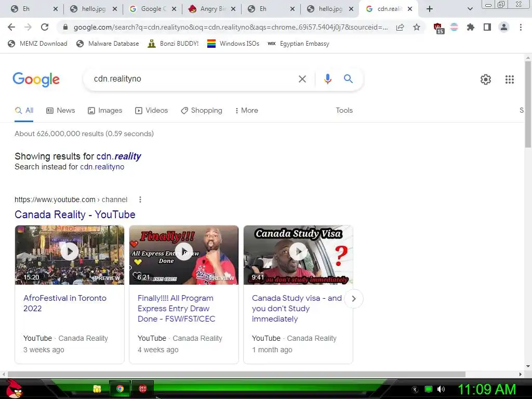Open the Extensions puzzle-piece menu

[470, 27]
